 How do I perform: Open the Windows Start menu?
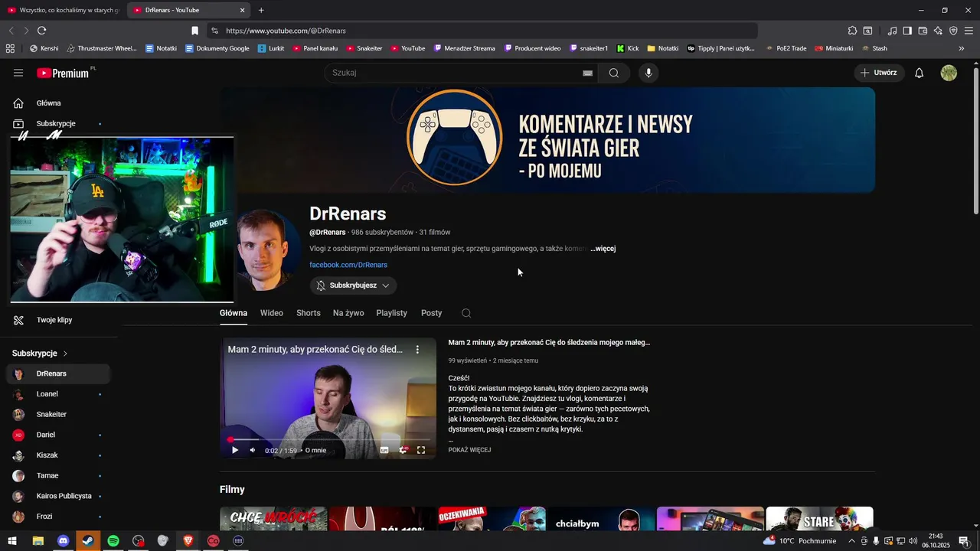[12, 540]
